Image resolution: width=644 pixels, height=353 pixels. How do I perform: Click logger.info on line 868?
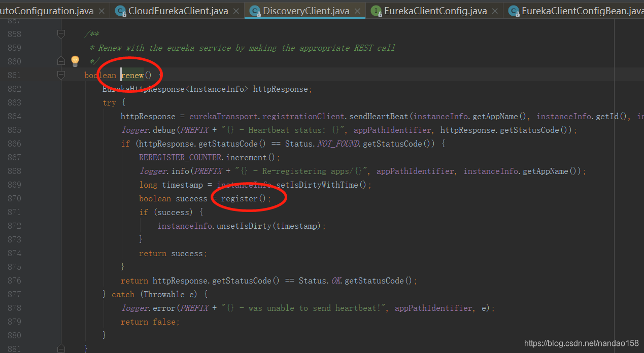(164, 171)
